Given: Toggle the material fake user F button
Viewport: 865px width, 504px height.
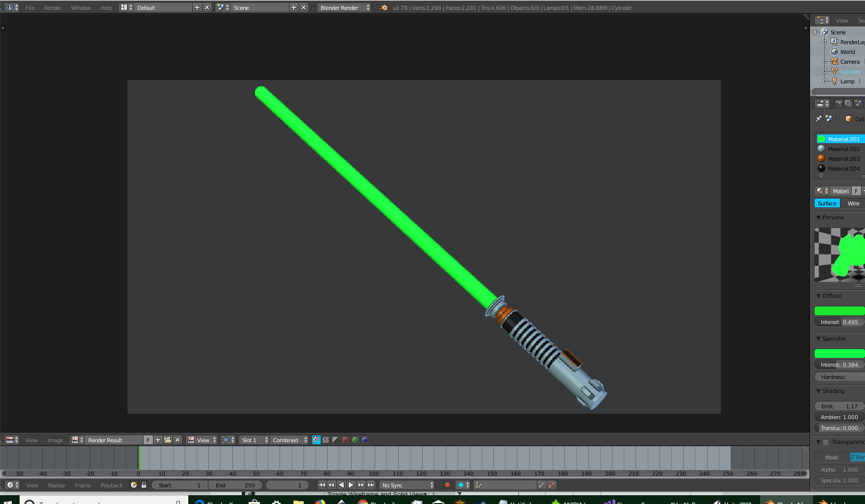Looking at the screenshot, I should (856, 191).
